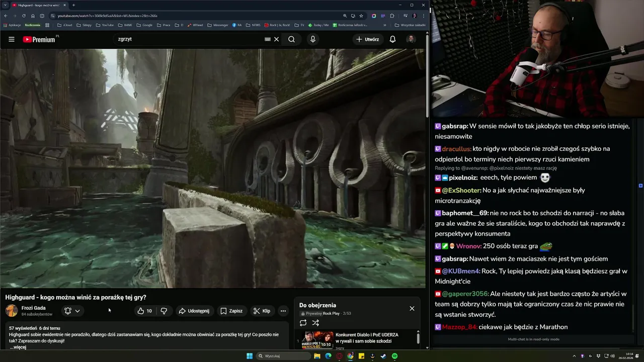Reload the YouTube page
The image size is (644, 362).
pyautogui.click(x=24, y=16)
